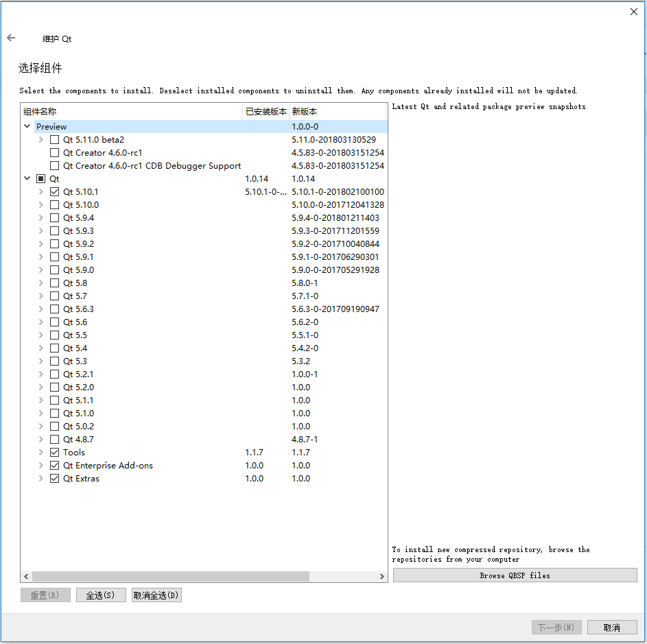Click the 全选(S) select-all button
Image resolution: width=647 pixels, height=644 pixels.
(x=101, y=595)
